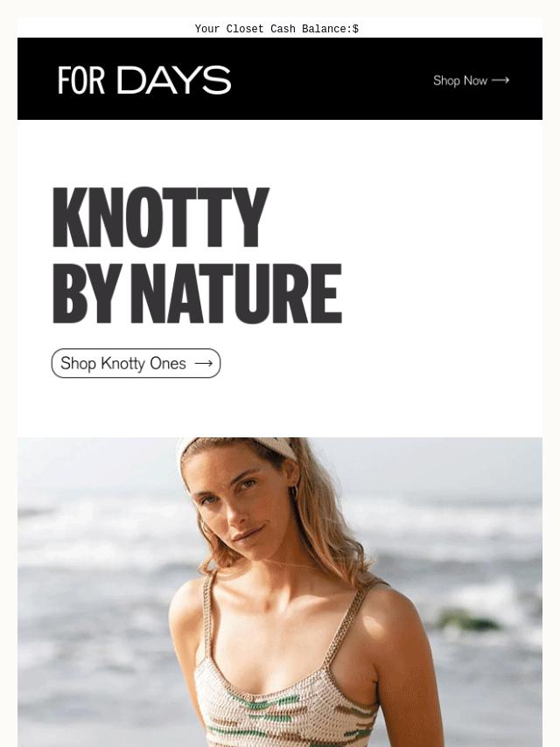Viewport: 560px width, 747px height.
Task: Click the dollar sign after Closet Cash Balance
Action: (x=355, y=29)
